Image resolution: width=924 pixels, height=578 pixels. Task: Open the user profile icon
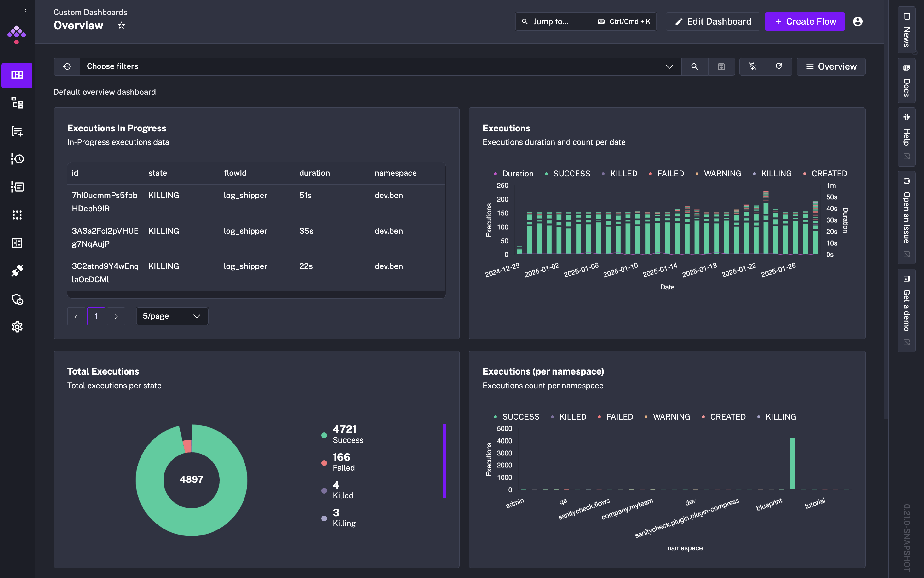point(858,21)
